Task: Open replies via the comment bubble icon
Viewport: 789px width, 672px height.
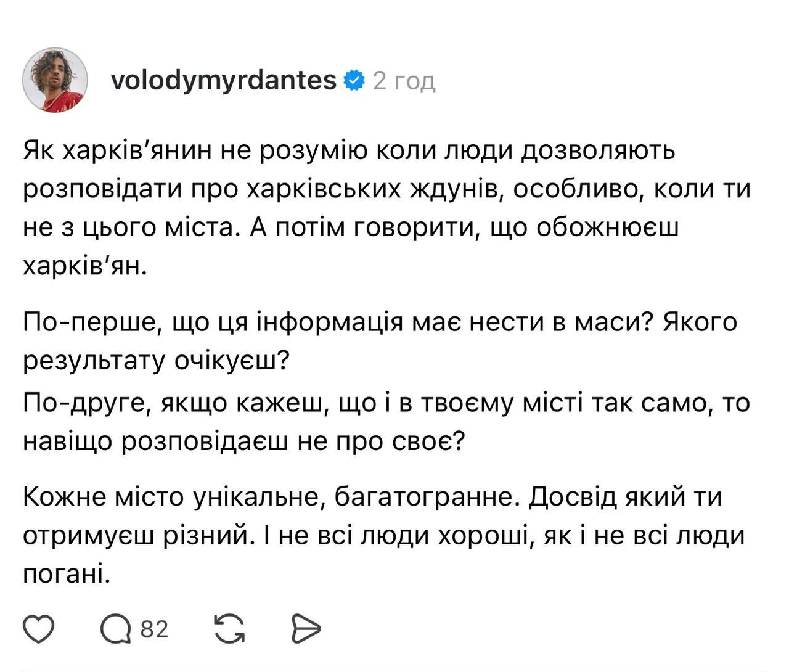Action: coord(116,629)
